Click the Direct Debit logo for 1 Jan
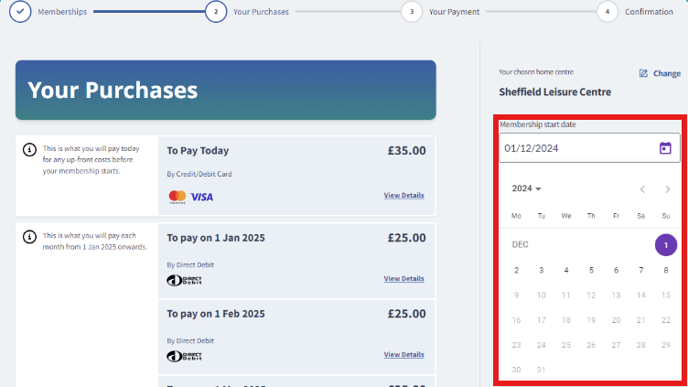This screenshot has height=387, width=688. point(184,280)
